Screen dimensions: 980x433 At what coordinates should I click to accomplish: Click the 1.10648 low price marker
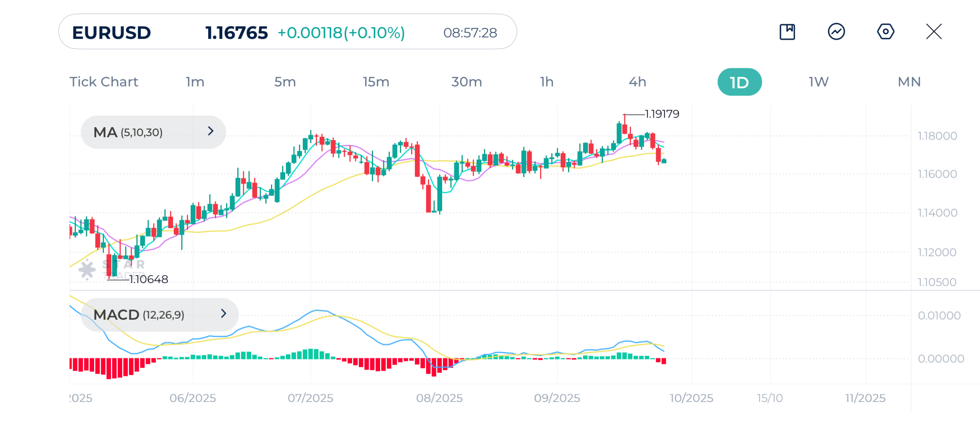pyautogui.click(x=149, y=279)
